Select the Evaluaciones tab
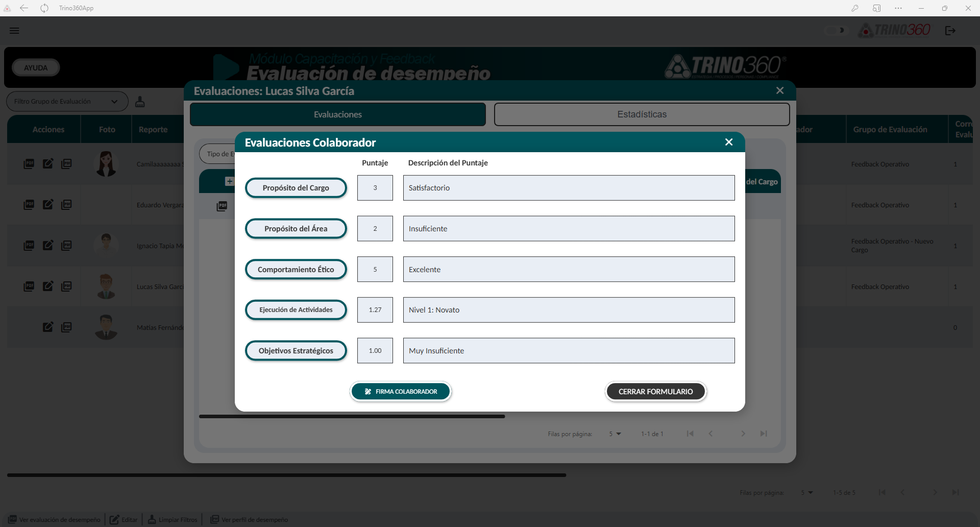The width and height of the screenshot is (980, 527). (x=337, y=114)
